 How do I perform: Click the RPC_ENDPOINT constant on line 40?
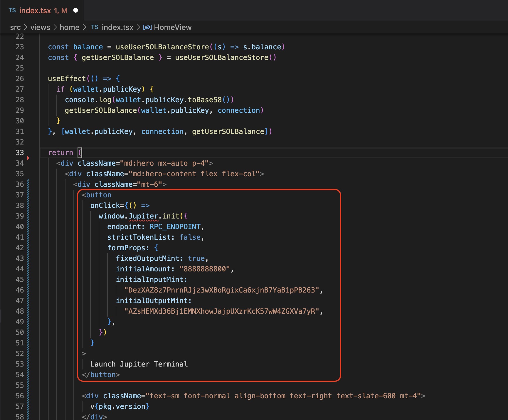175,227
